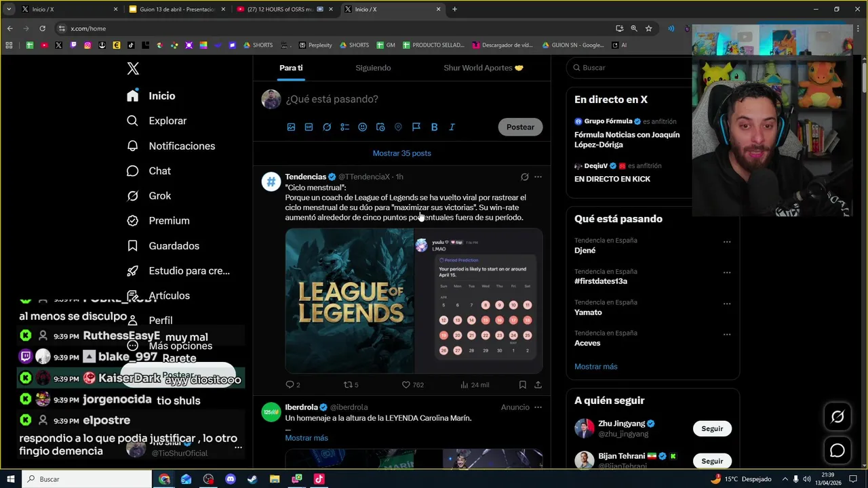The image size is (868, 488).
Task: Click the X logo above the sidebar
Action: point(133,68)
